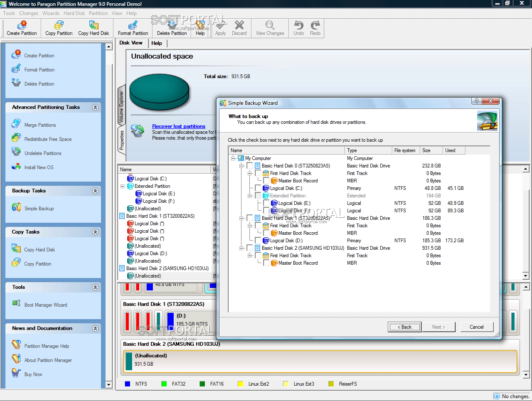Choose Copy Partition in Copy Tasks
Image resolution: width=532 pixels, height=401 pixels.
tap(38, 264)
